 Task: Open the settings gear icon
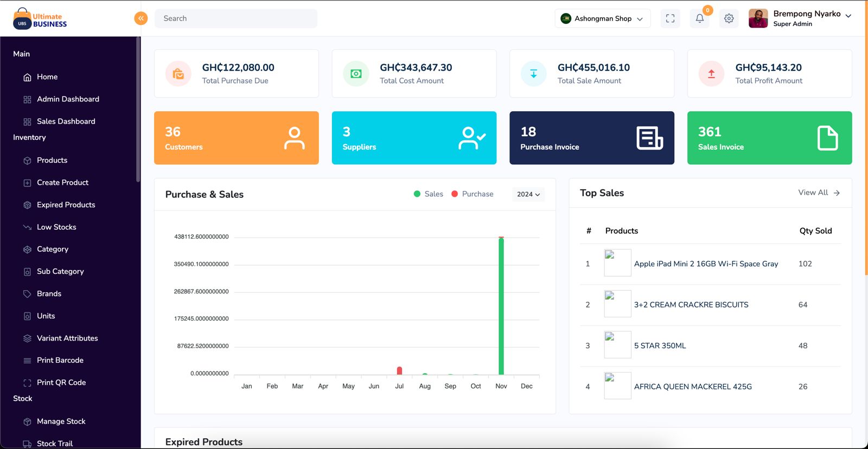coord(729,18)
